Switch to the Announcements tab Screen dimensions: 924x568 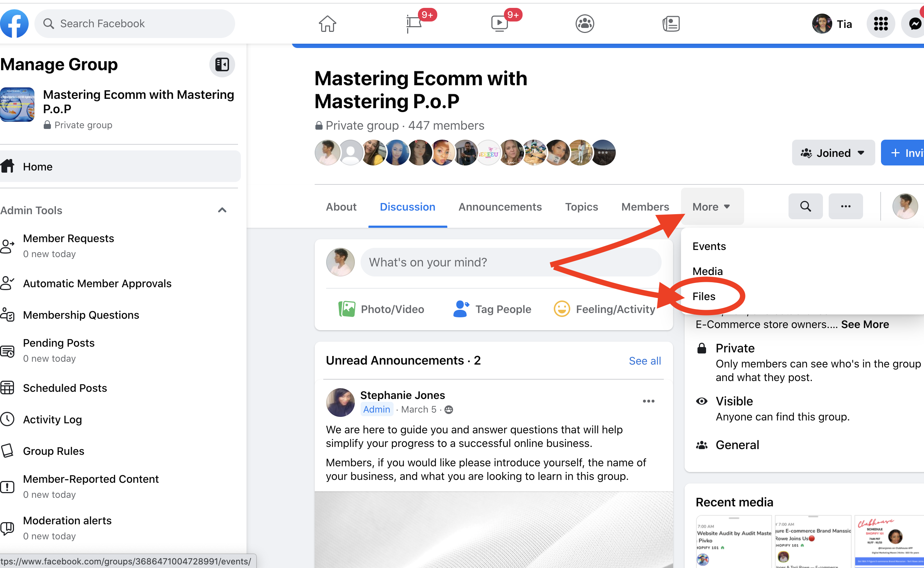click(x=500, y=207)
